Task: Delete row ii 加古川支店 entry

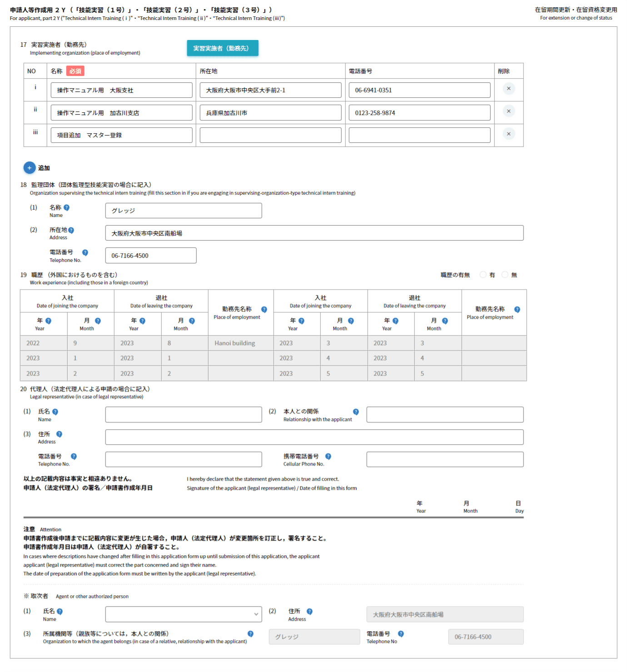Action: [508, 111]
